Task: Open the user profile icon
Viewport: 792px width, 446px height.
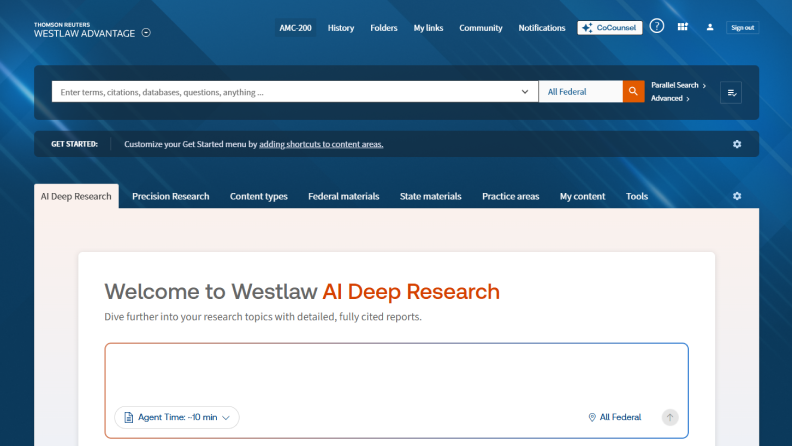Action: (710, 27)
